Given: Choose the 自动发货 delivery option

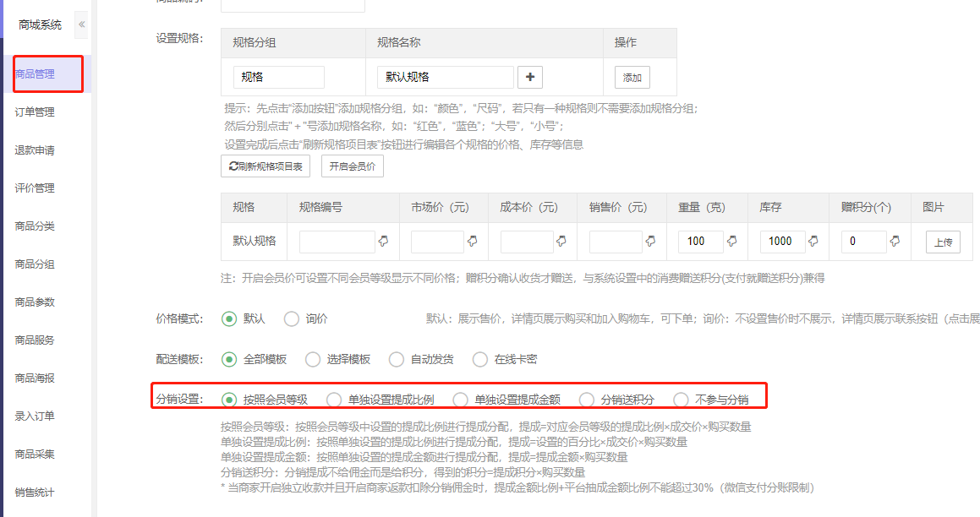Looking at the screenshot, I should coord(397,359).
